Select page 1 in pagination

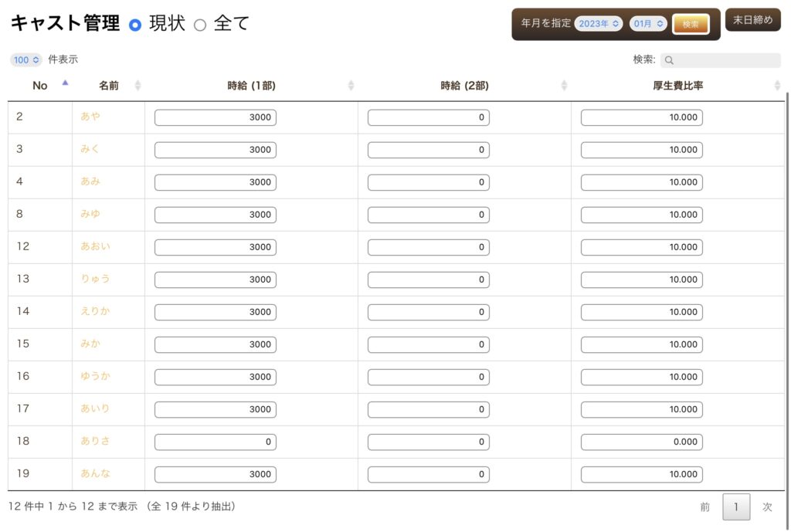coord(736,507)
